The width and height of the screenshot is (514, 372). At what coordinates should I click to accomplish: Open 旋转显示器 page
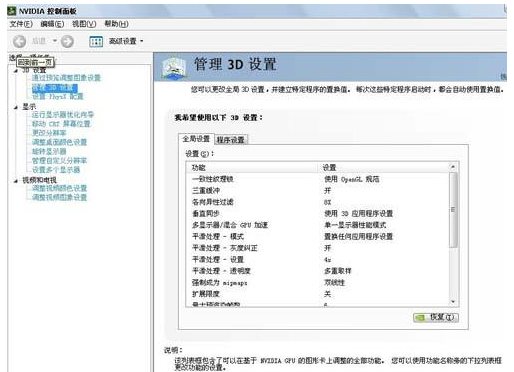pos(49,151)
